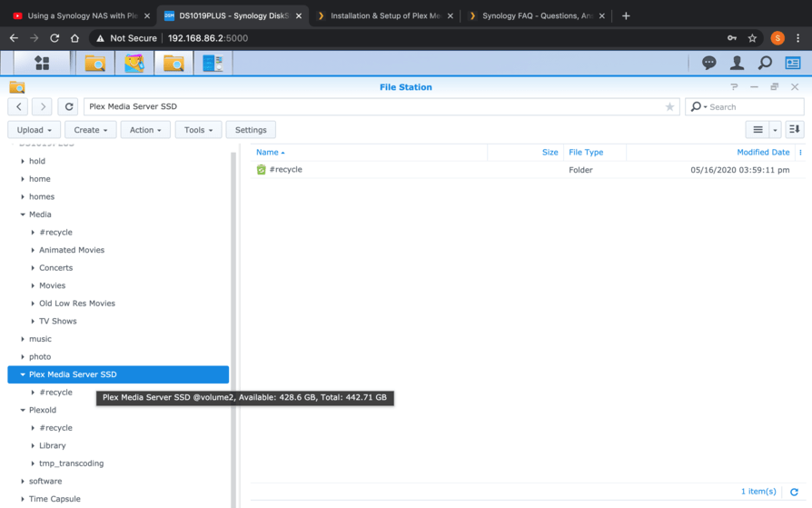
Task: Open search options magnifier dropdown
Action: (698, 107)
